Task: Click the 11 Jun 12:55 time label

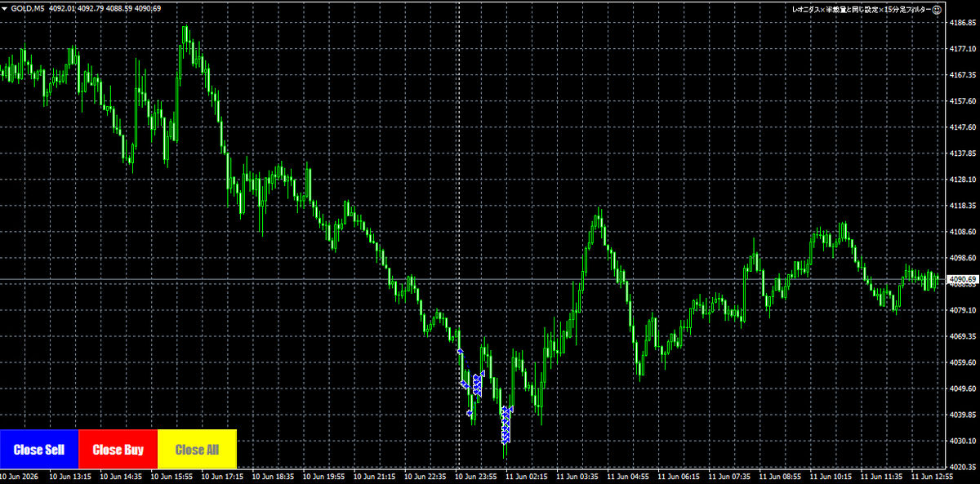Action: click(931, 477)
